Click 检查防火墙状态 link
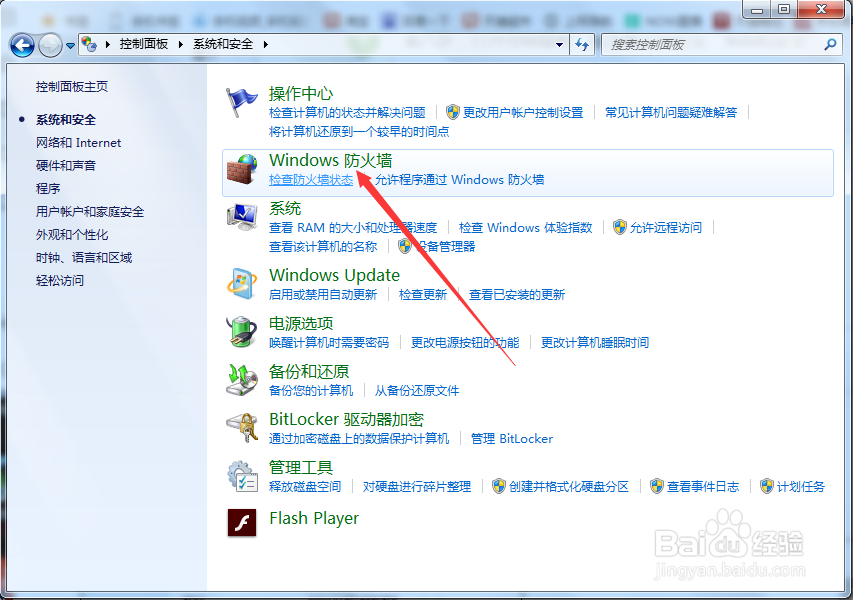The height and width of the screenshot is (600, 853). 311,180
